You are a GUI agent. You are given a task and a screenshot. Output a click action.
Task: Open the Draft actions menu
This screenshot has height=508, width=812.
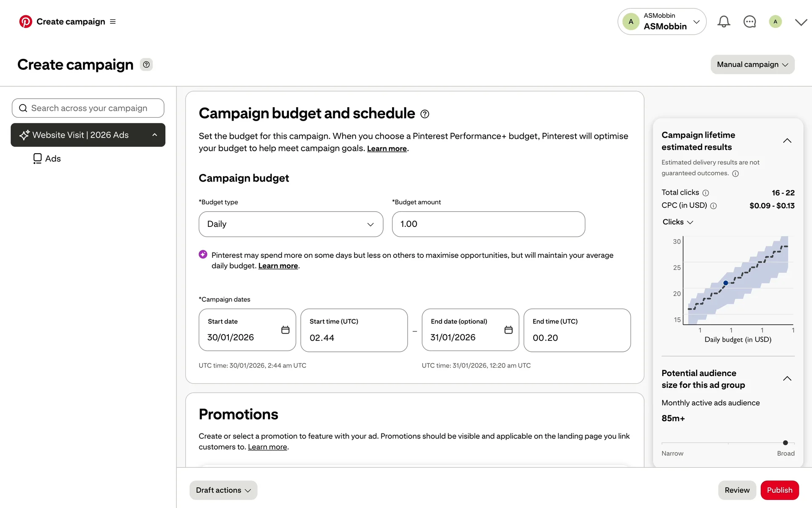pos(223,490)
